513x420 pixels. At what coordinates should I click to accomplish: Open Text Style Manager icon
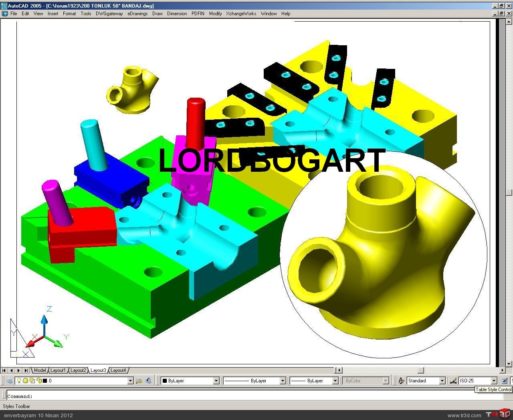pos(401,381)
